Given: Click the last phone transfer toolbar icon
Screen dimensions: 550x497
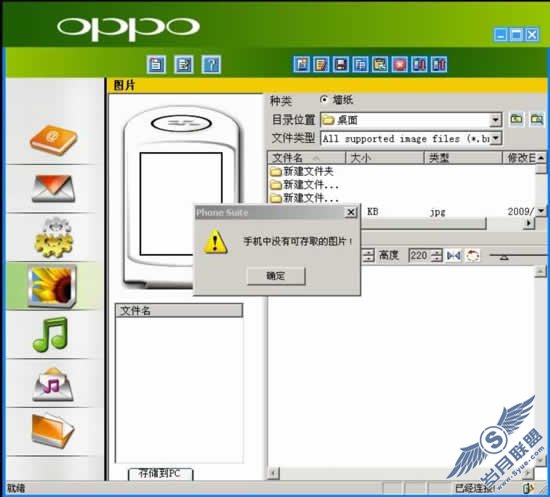Looking at the screenshot, I should [439, 64].
